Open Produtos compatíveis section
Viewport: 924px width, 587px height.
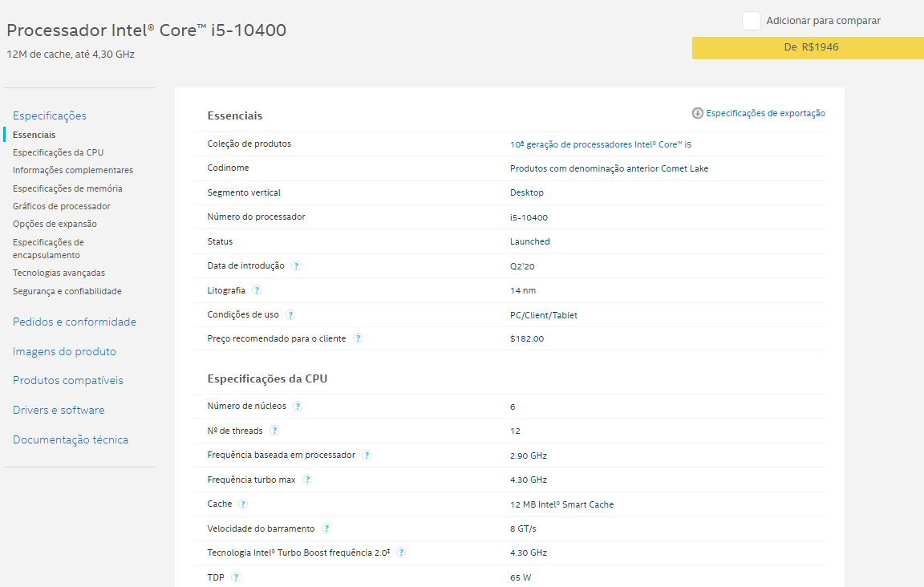click(x=67, y=380)
